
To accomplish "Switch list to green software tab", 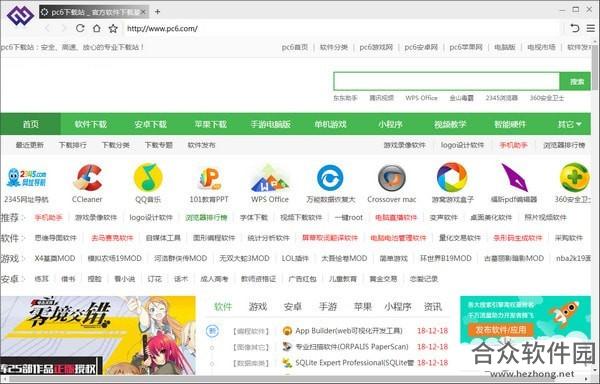I will [x=223, y=306].
